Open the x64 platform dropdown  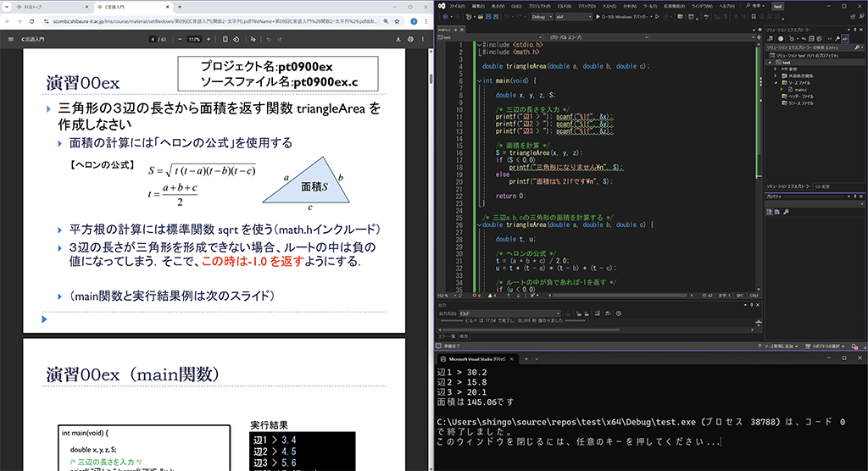(574, 17)
